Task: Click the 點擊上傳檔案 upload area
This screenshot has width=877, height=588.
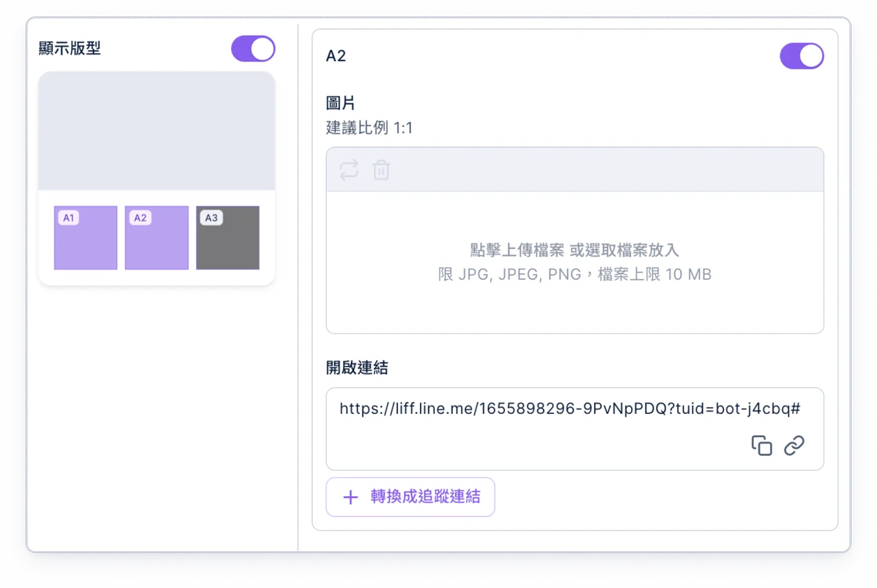Action: [575, 262]
